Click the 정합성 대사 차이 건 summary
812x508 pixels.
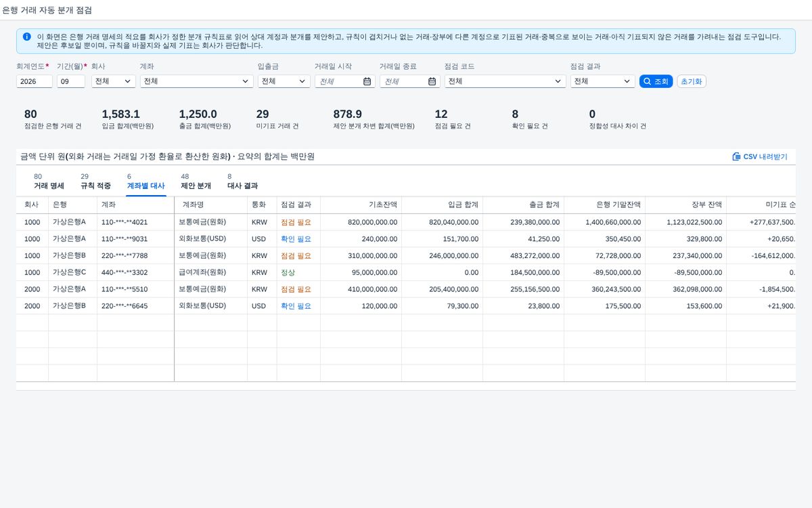coord(618,119)
